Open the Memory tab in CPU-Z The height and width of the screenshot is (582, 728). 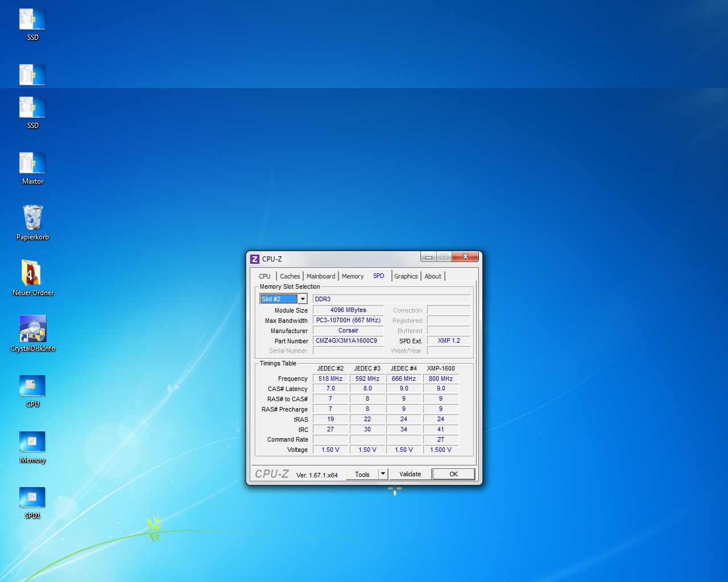coord(353,276)
